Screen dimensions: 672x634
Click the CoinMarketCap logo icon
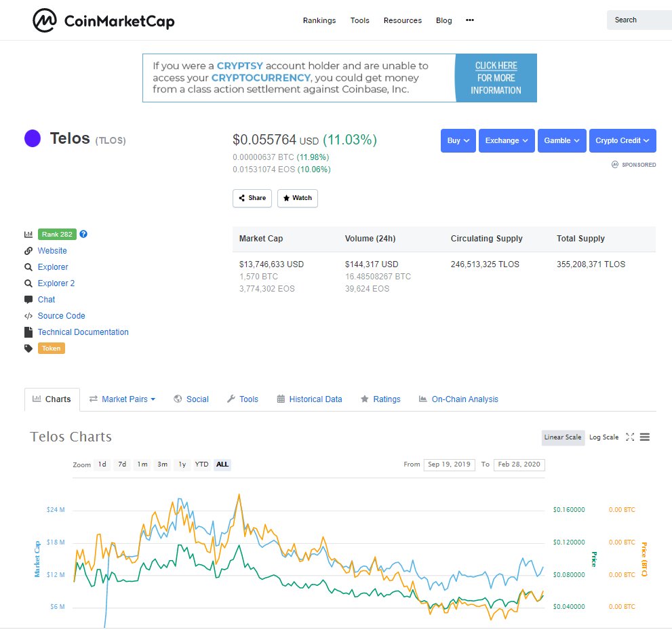click(x=45, y=20)
